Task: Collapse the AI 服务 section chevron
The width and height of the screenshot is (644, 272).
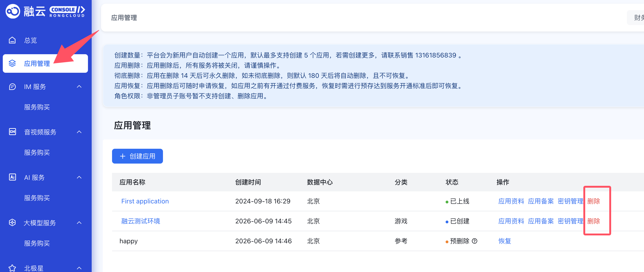Action: (x=79, y=177)
